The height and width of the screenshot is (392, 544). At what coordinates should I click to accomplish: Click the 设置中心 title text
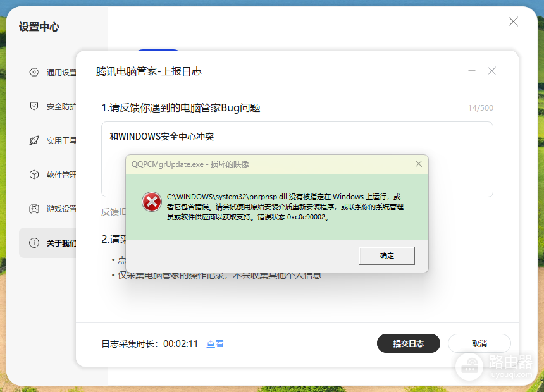[39, 27]
